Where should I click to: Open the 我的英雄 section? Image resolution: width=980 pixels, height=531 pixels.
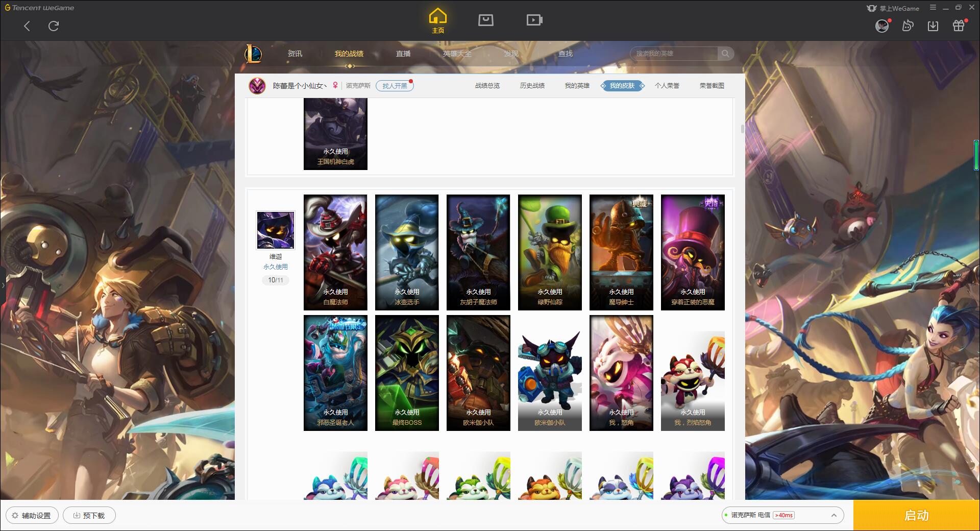click(577, 86)
